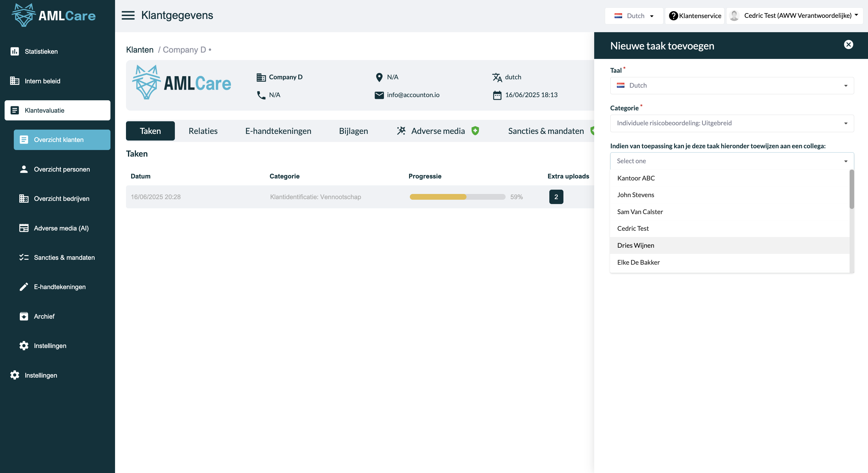Click the Archief box icon

pos(24,316)
